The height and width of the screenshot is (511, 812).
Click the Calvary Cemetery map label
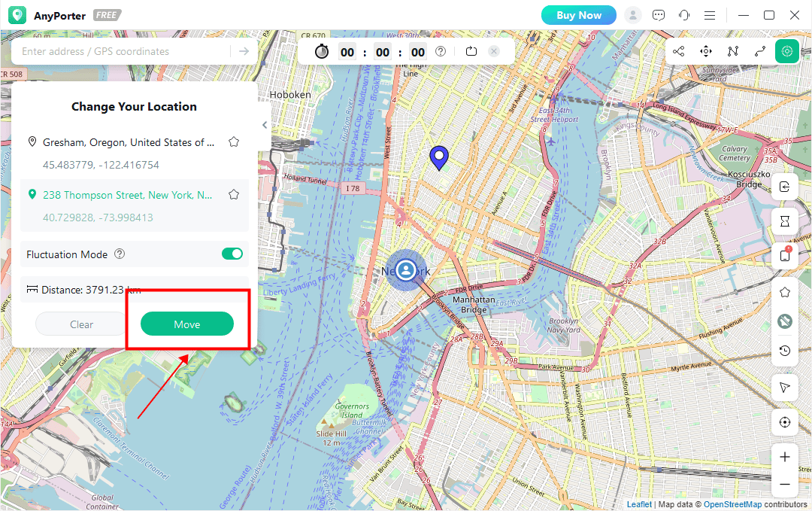tap(735, 154)
